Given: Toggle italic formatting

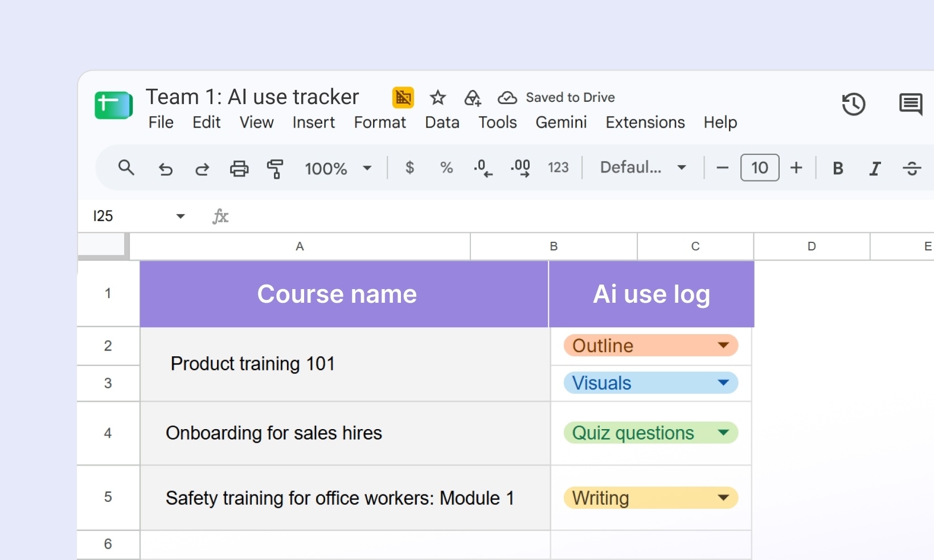Looking at the screenshot, I should click(875, 168).
